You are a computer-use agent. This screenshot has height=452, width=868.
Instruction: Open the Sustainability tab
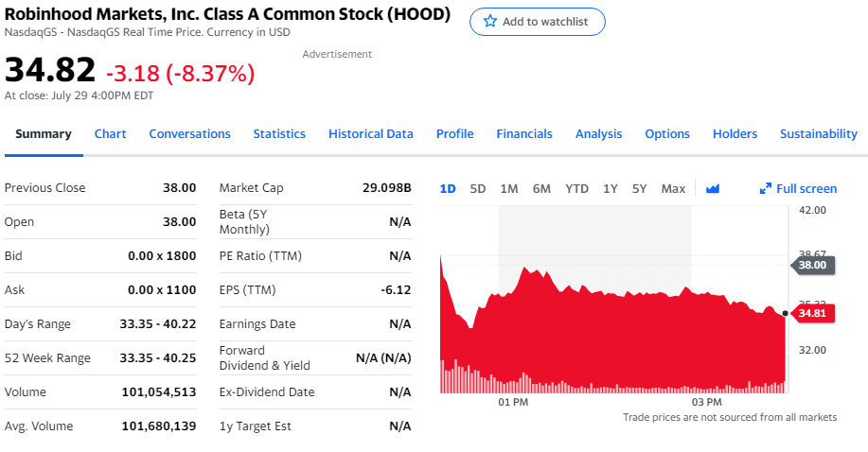pyautogui.click(x=818, y=133)
